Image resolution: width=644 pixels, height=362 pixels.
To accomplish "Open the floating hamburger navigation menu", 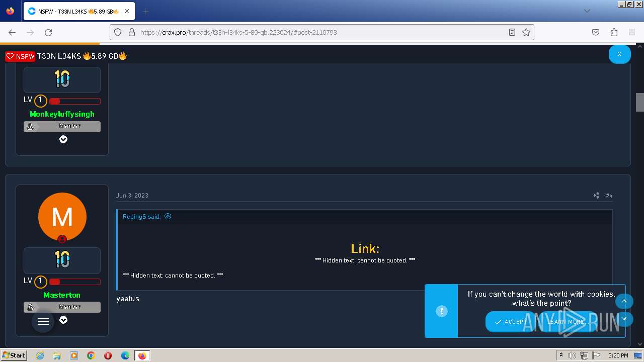I will [43, 321].
